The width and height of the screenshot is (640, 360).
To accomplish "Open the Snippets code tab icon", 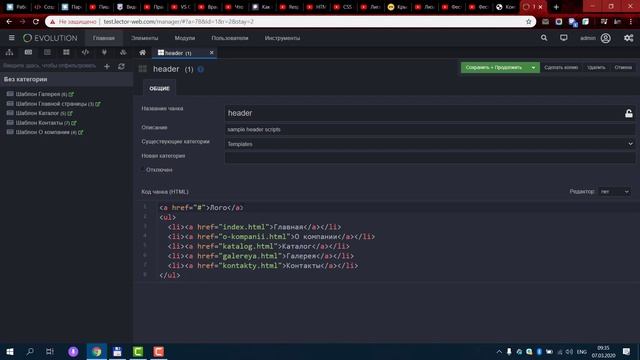I will tap(85, 52).
